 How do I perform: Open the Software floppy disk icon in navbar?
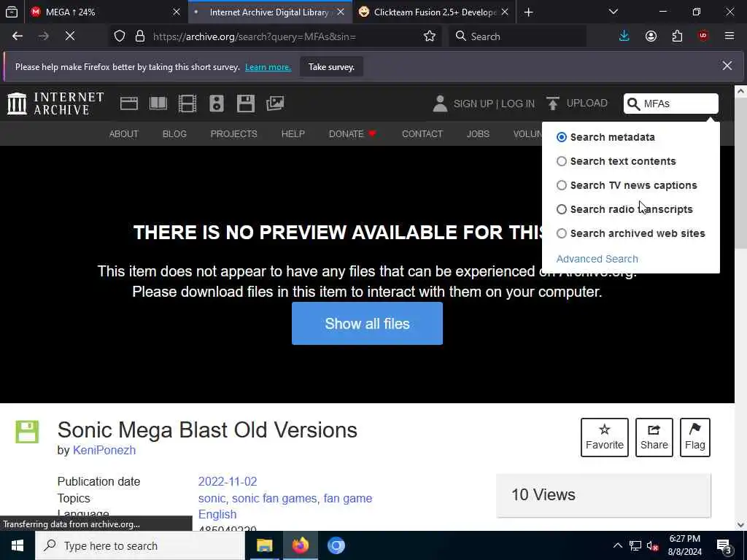click(246, 104)
